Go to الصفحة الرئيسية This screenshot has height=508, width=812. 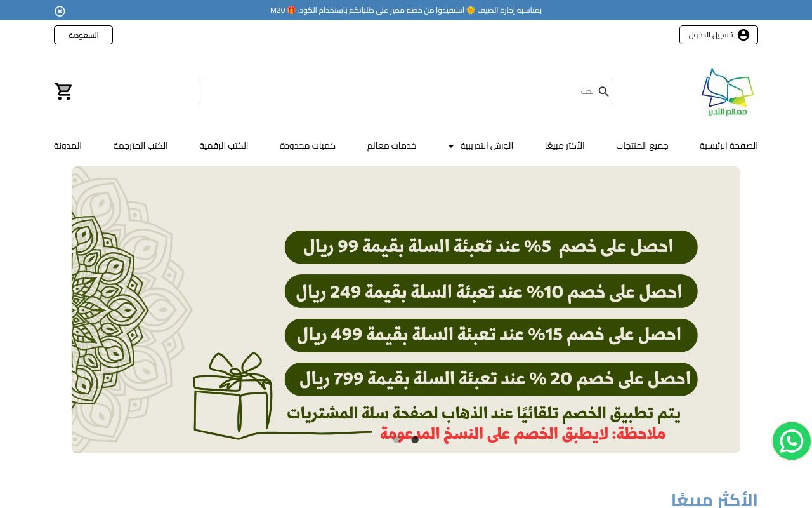click(729, 145)
